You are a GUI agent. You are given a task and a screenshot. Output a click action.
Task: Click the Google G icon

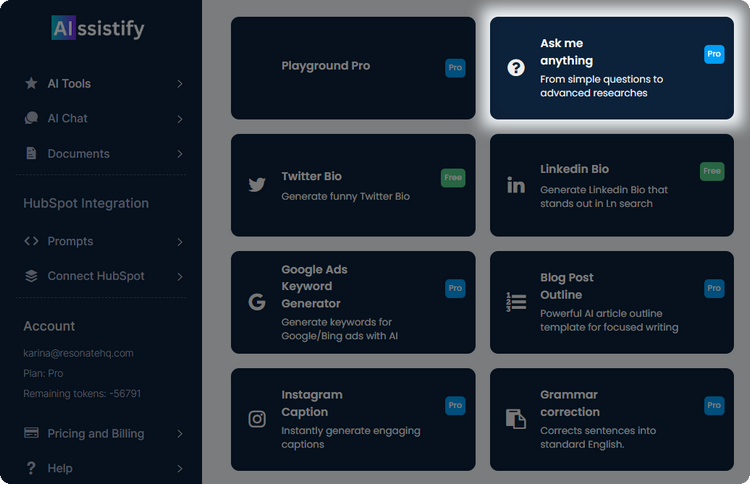(257, 302)
